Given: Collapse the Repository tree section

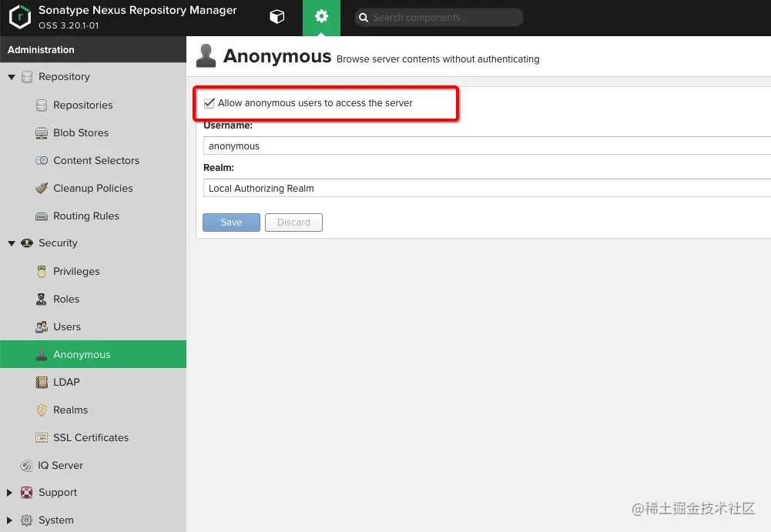Looking at the screenshot, I should pos(12,77).
